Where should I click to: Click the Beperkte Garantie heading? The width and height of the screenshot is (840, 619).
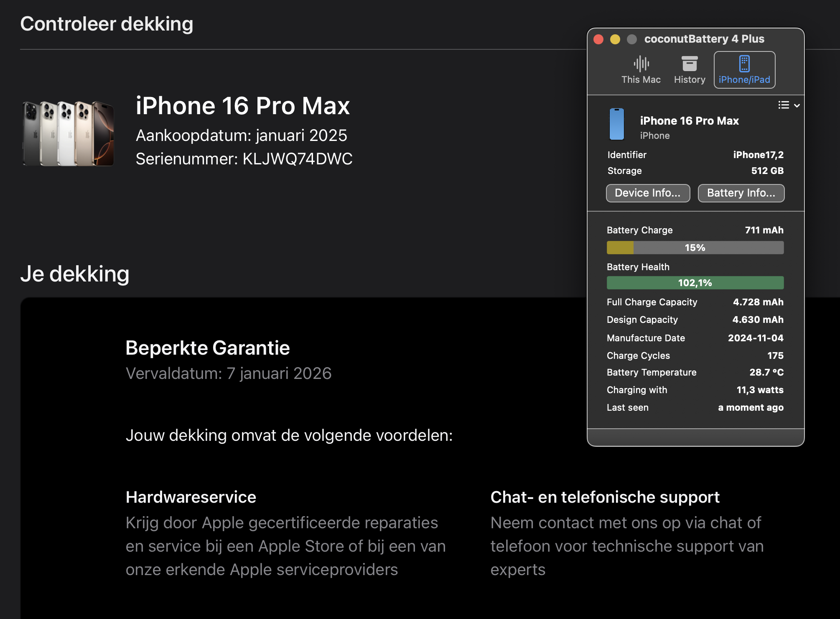pyautogui.click(x=208, y=348)
